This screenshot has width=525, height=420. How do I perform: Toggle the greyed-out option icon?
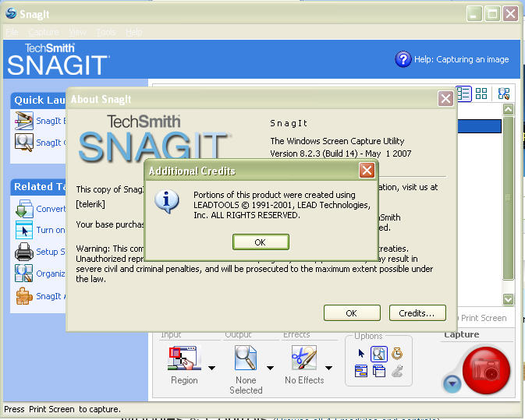[397, 371]
